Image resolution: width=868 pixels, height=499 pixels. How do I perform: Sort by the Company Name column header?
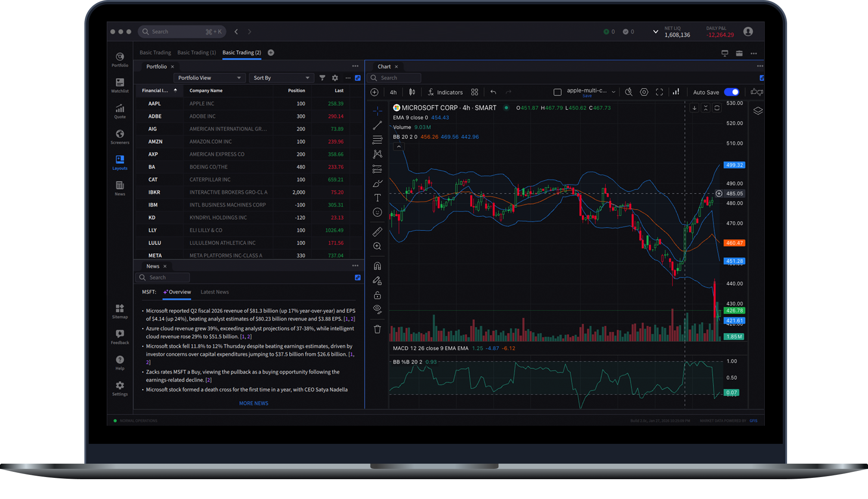(206, 90)
